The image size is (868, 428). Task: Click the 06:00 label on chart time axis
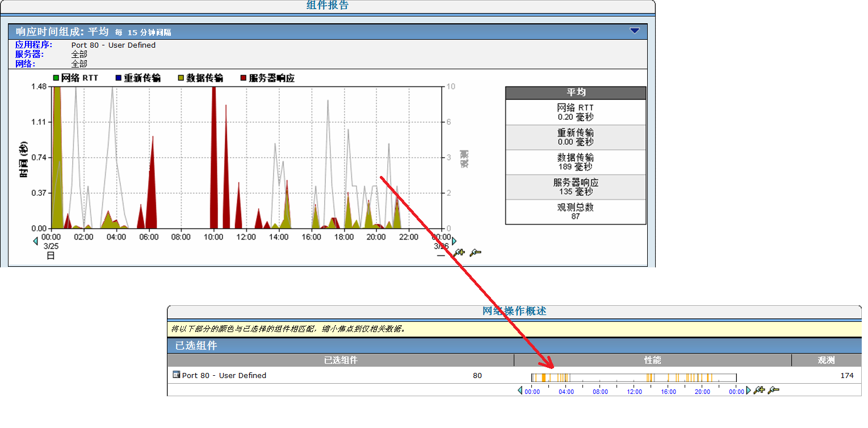coord(149,237)
